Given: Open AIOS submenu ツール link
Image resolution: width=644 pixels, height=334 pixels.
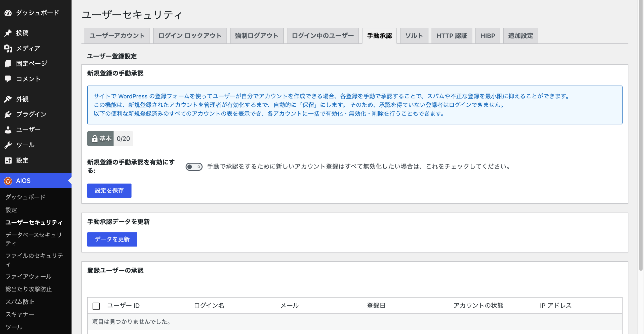Looking at the screenshot, I should (14, 327).
